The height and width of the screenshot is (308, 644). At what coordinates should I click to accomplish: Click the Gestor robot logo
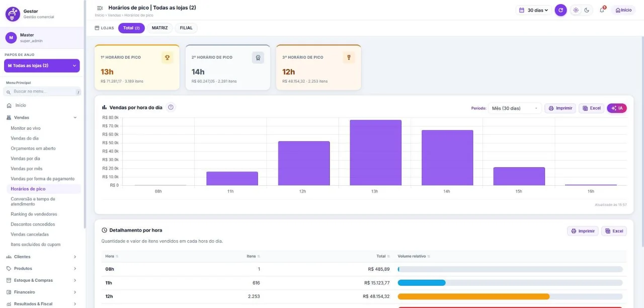pyautogui.click(x=13, y=14)
